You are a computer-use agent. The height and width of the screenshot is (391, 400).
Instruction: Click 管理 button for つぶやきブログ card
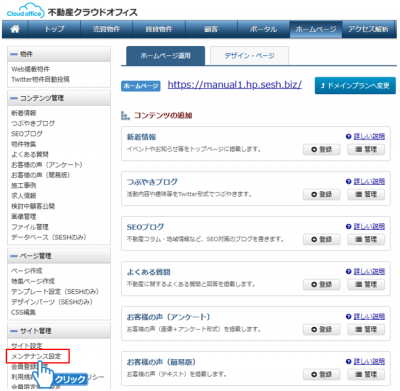coord(366,194)
